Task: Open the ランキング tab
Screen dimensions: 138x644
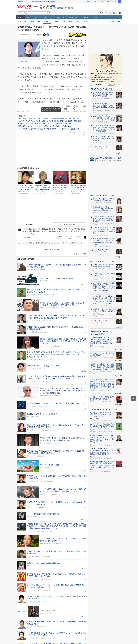Action: click(86, 17)
